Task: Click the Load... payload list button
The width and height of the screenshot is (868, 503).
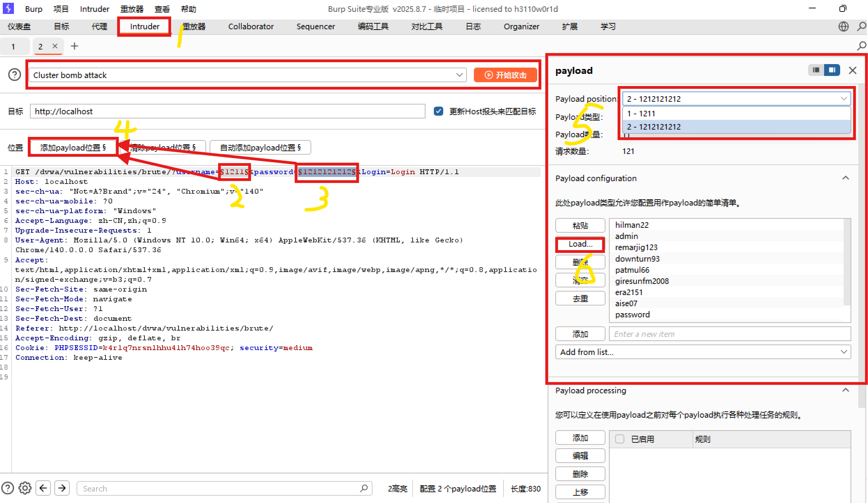Action: pyautogui.click(x=580, y=244)
